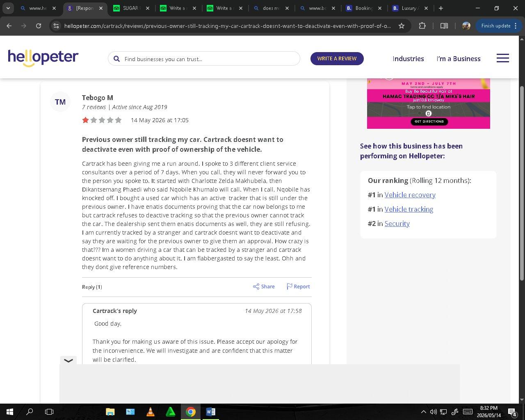
Task: Click the reply timestamp '14 May 2026 at 17:58'
Action: pos(273,311)
